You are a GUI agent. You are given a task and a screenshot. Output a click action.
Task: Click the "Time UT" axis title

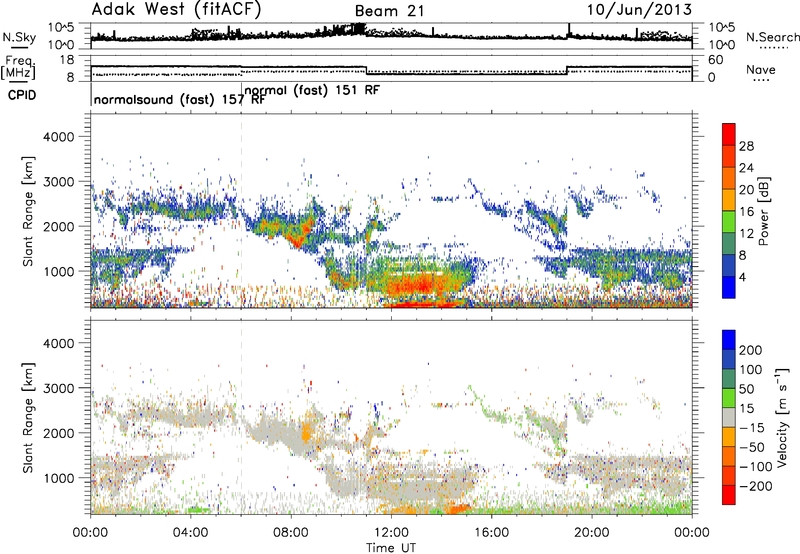click(391, 548)
